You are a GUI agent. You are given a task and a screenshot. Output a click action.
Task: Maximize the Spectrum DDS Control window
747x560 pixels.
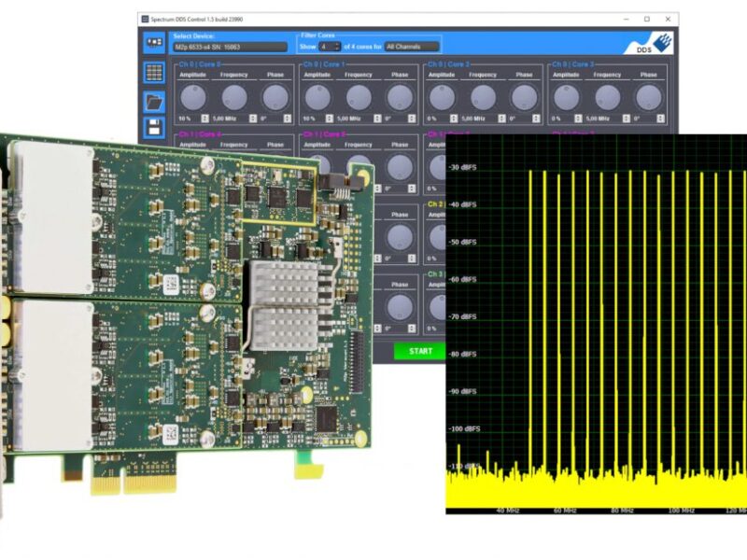pos(646,19)
